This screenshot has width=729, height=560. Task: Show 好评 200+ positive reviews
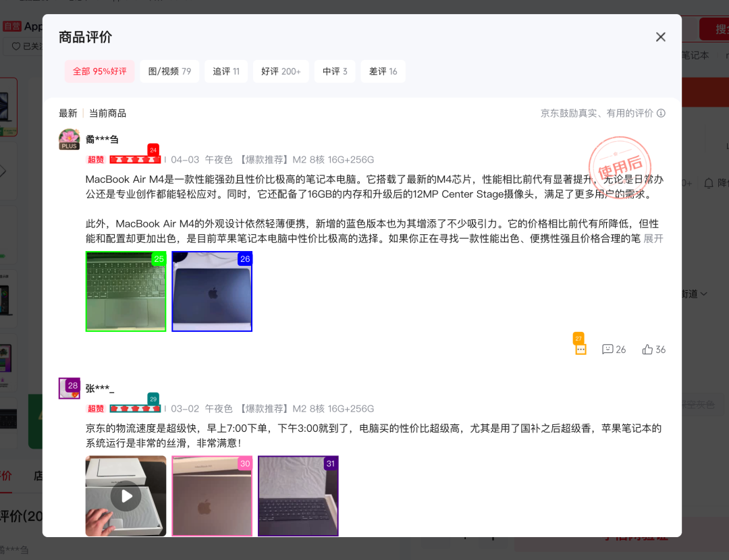click(281, 71)
